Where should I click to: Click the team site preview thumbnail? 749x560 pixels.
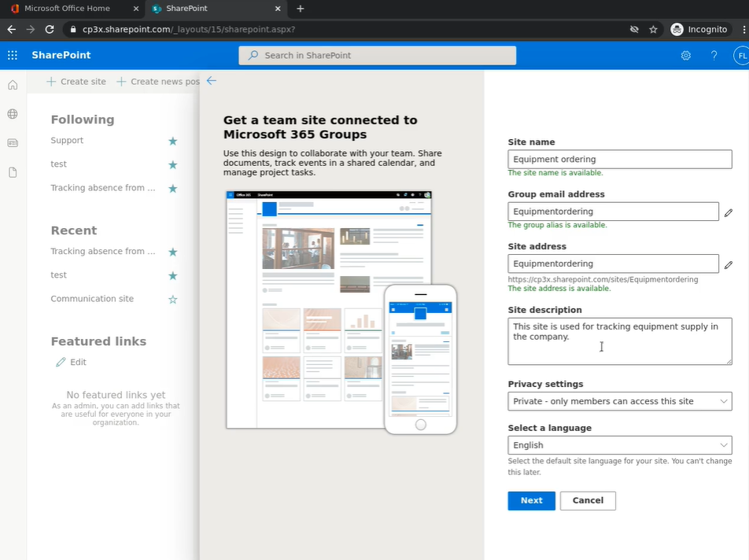click(x=341, y=313)
